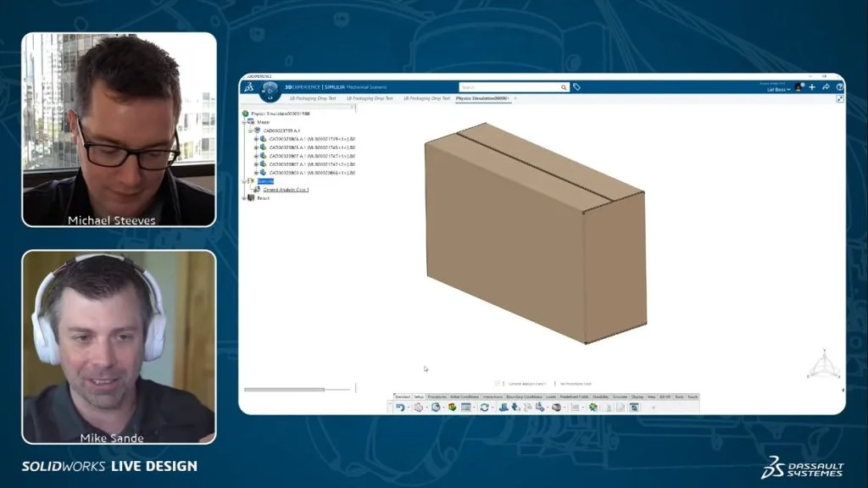Expand the CAD00023803 A.1 node

256,173
